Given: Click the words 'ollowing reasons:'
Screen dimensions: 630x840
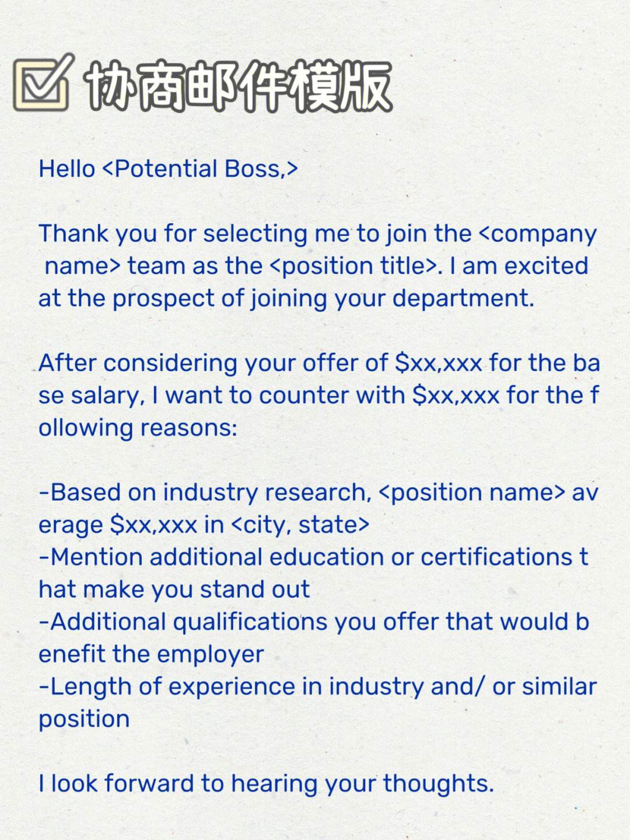Looking at the screenshot, I should [x=138, y=427].
